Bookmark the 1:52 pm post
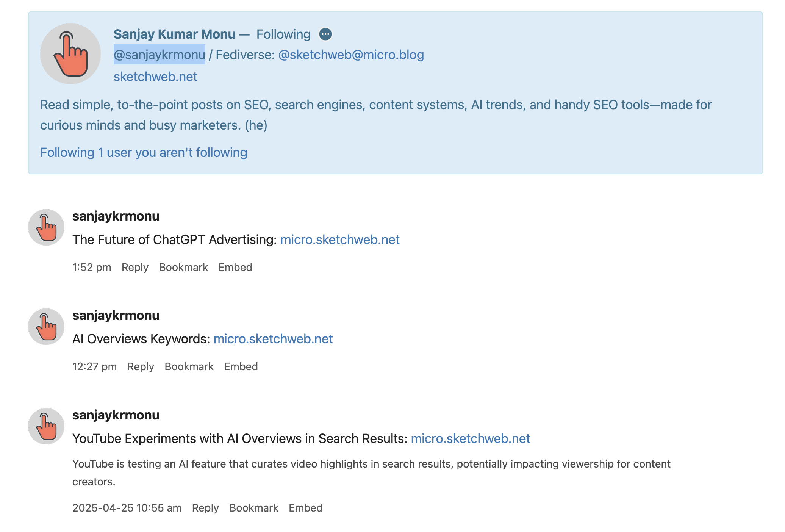 click(x=183, y=267)
